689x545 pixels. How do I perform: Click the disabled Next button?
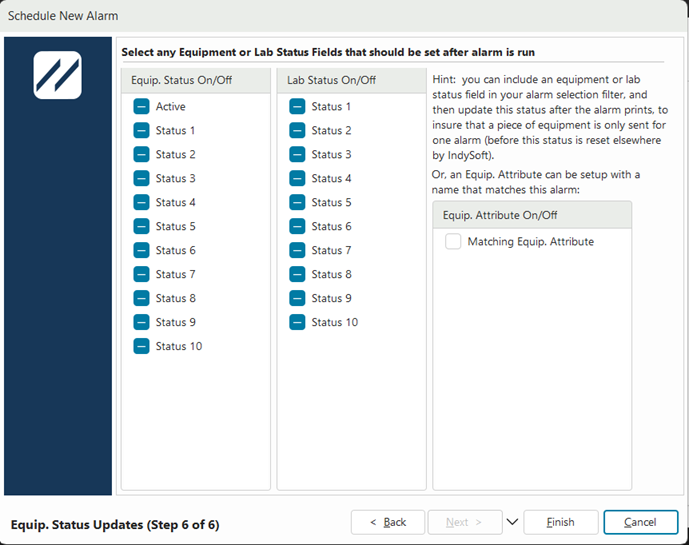point(465,522)
